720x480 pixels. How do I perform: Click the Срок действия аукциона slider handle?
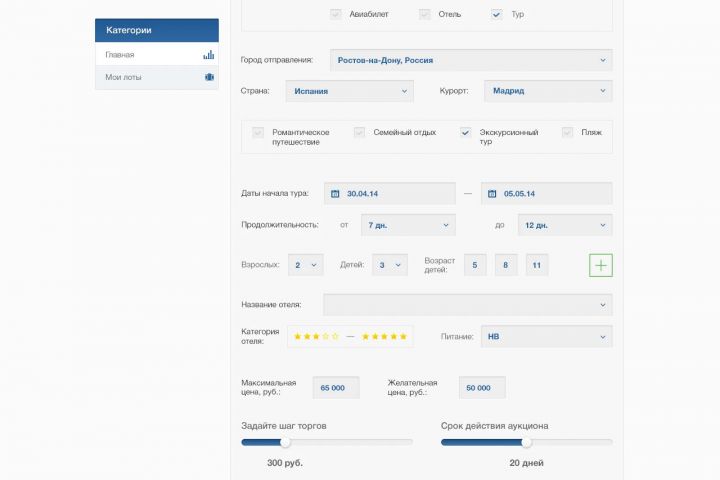pos(526,442)
